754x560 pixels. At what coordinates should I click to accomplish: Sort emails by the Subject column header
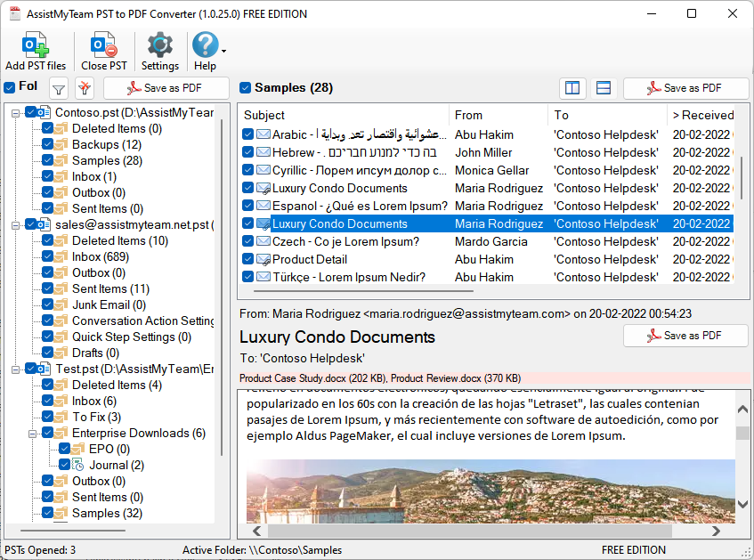click(x=264, y=115)
